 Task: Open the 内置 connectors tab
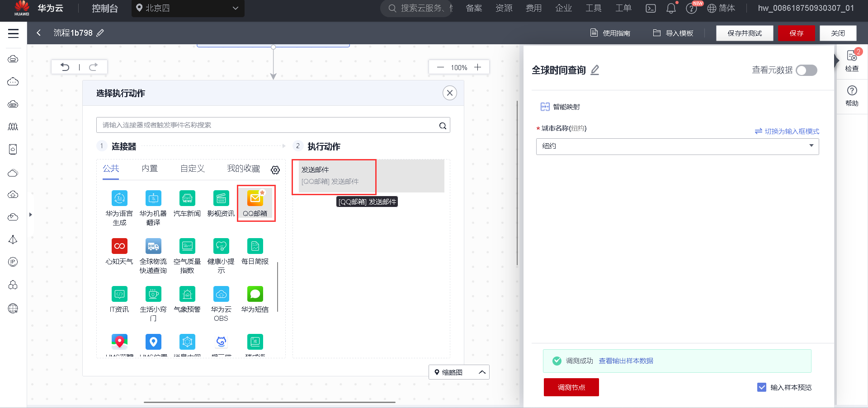[150, 168]
